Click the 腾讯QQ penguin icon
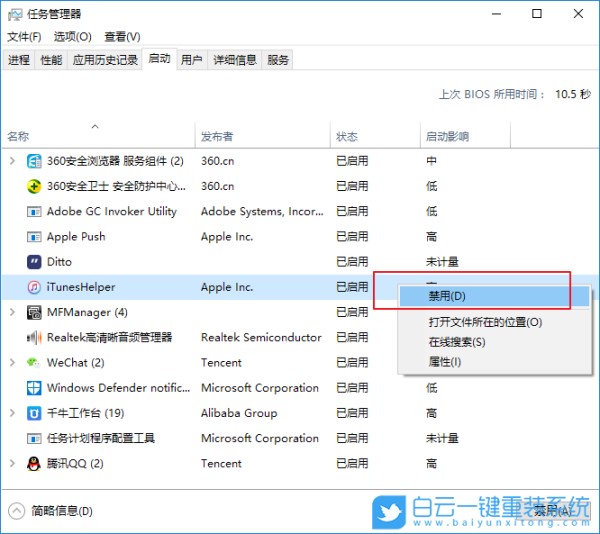600x534 pixels. point(34,464)
